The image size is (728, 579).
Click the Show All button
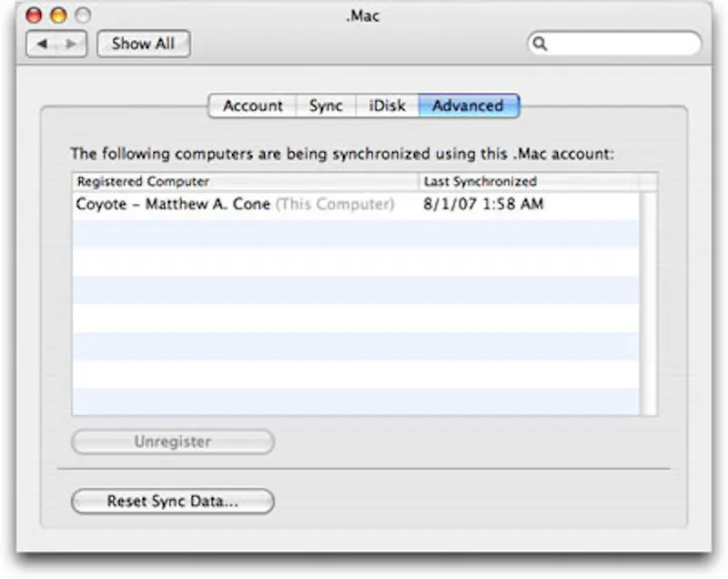tap(142, 43)
